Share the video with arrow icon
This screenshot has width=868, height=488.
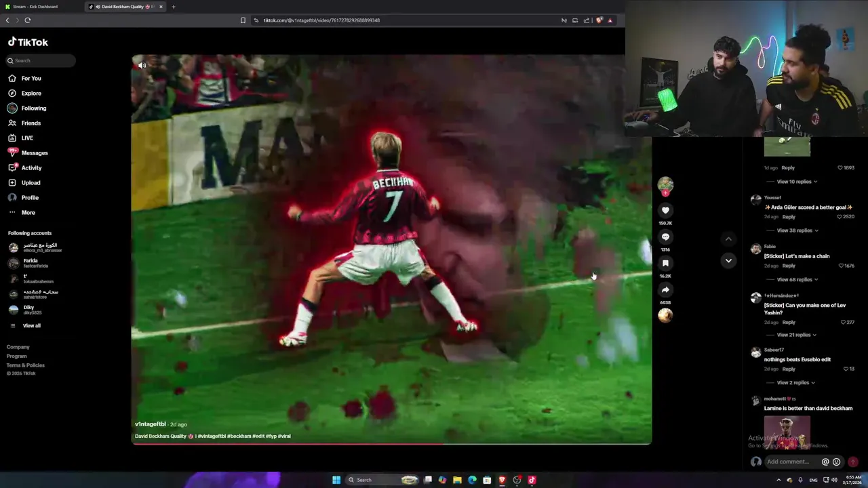coord(665,289)
